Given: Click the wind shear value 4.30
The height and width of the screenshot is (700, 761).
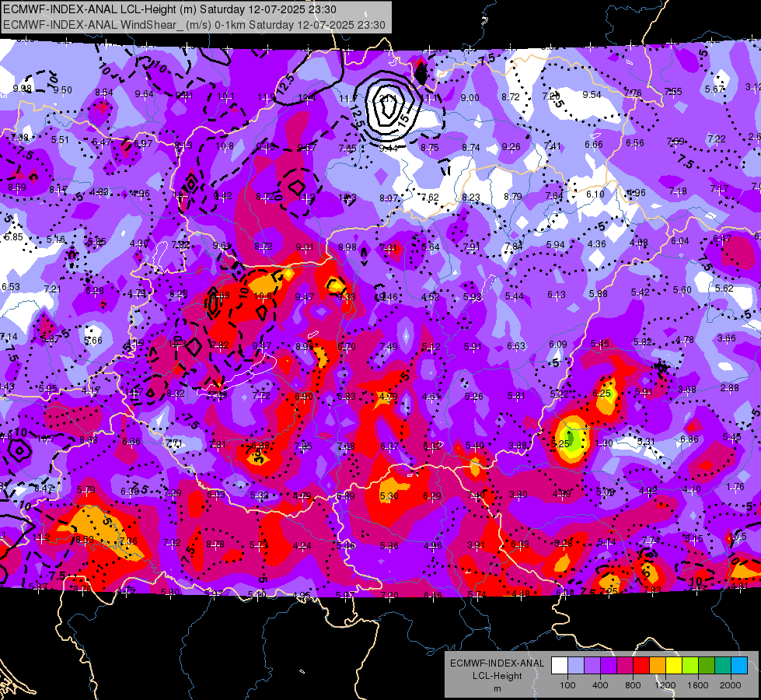Looking at the screenshot, I should [x=139, y=243].
